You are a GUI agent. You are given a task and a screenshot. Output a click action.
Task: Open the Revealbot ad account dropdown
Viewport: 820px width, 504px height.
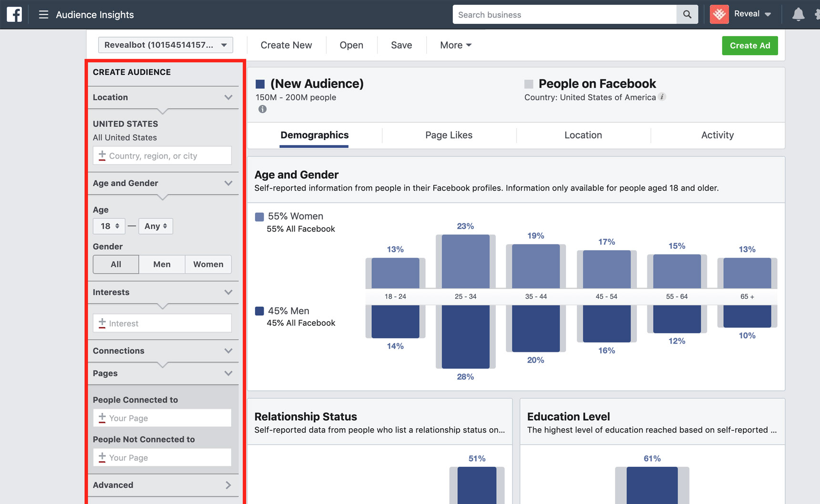165,45
